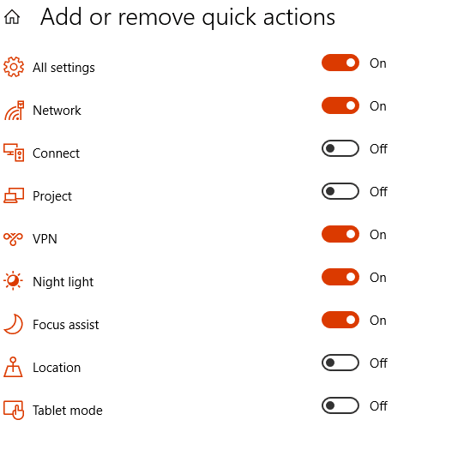Turn on the Tablet mode toggle

pos(340,405)
